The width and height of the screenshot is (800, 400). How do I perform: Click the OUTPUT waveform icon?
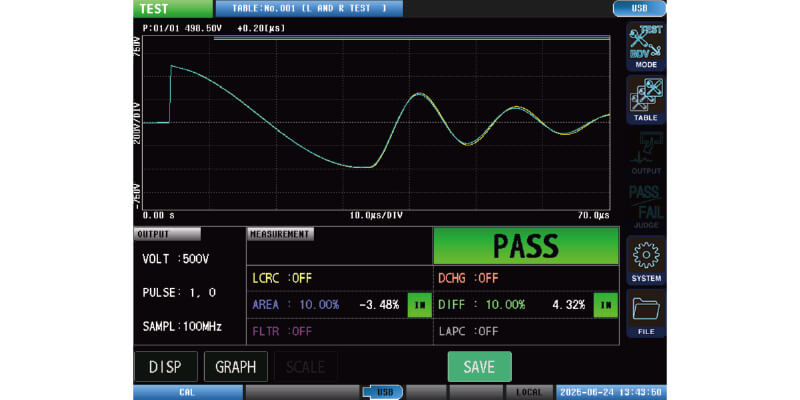pyautogui.click(x=646, y=154)
